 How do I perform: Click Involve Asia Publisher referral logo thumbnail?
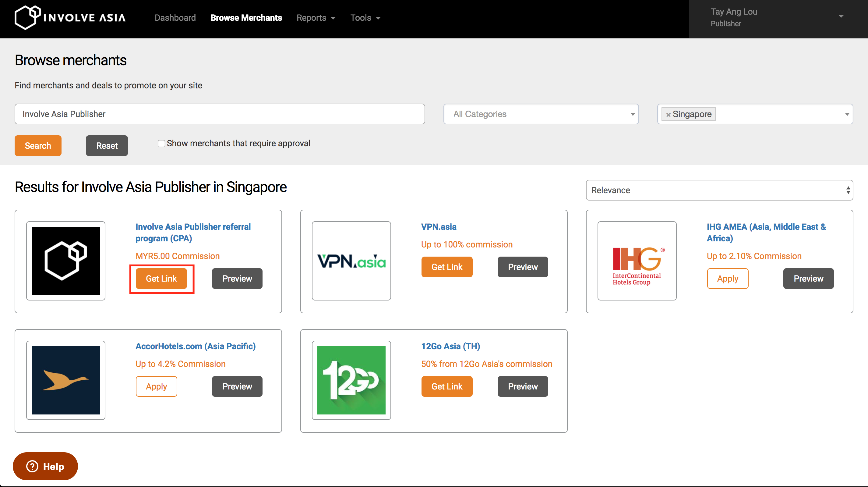66,261
